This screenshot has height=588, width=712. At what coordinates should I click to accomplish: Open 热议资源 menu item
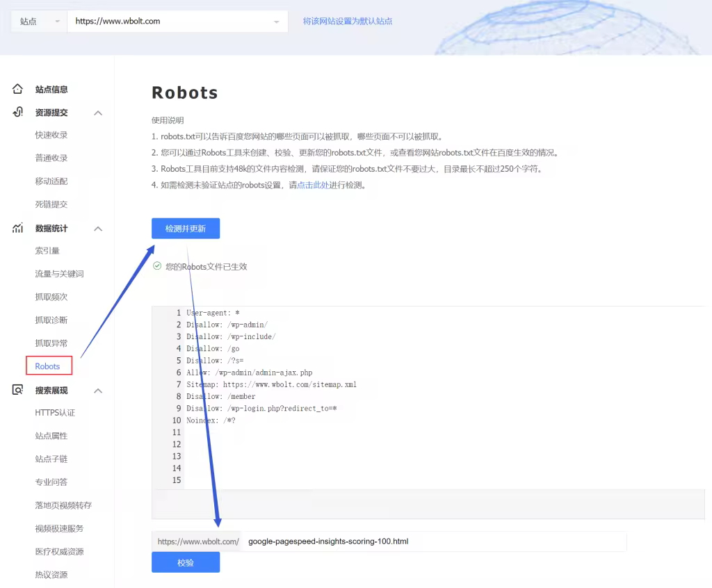click(51, 575)
